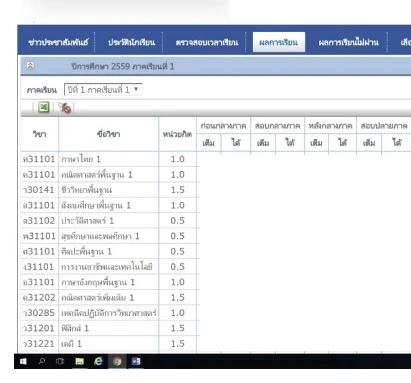Image resolution: width=411 pixels, height=383 pixels.
Task: Select the คณิตศาสตร์เพิ่มเติม 1 subject name
Action: click(x=97, y=297)
